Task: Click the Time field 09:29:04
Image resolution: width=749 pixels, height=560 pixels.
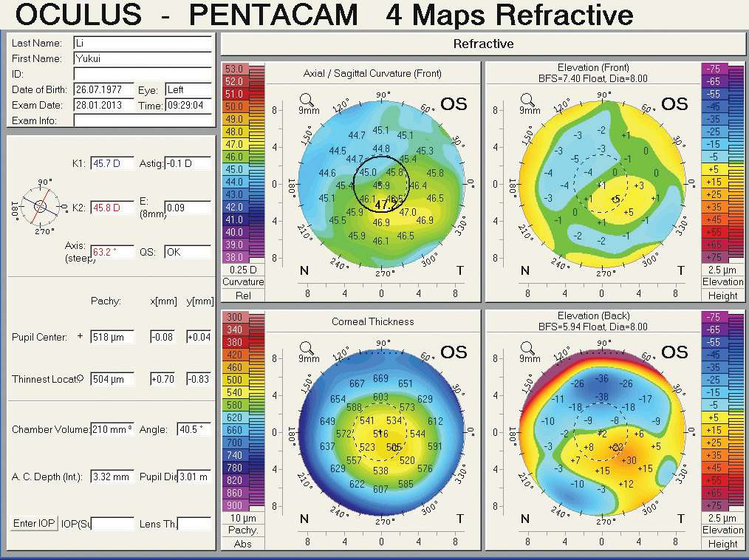Action: pos(188,105)
